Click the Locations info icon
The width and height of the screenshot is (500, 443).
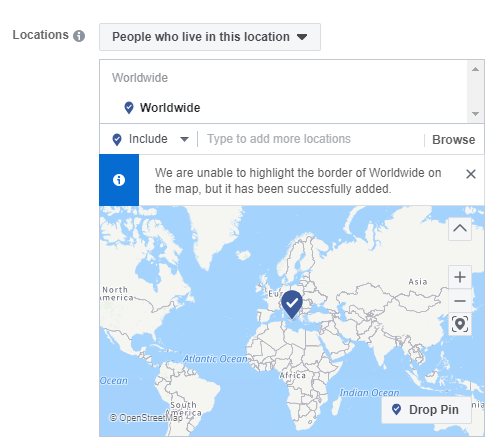click(x=79, y=36)
